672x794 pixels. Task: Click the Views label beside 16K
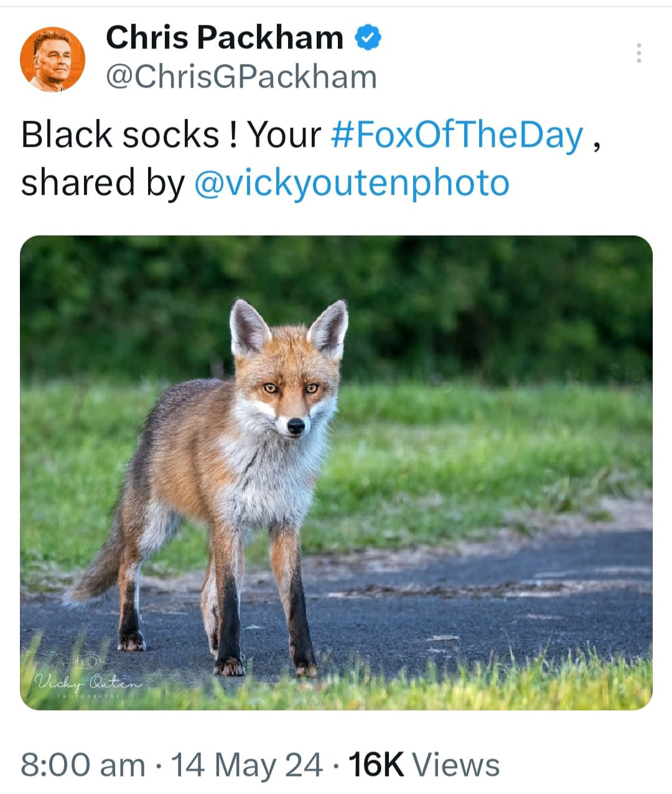[x=456, y=764]
